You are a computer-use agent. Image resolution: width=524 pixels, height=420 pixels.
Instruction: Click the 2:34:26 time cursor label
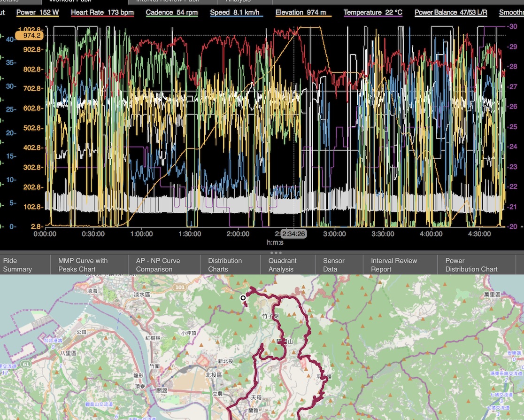293,234
